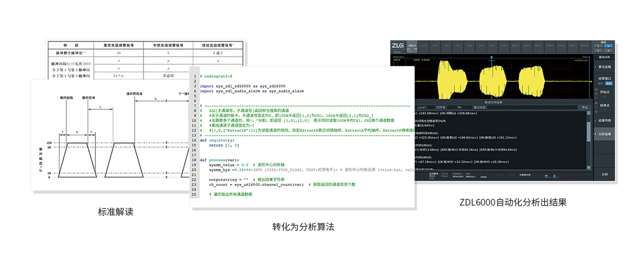Click the save disk icon in oscilloscope status bar
The width and height of the screenshot is (644, 262).
(x=546, y=177)
